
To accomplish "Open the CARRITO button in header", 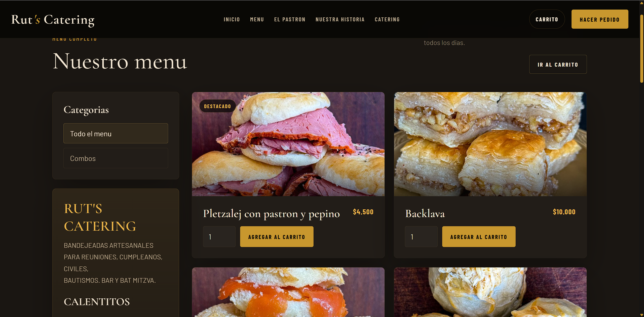I will tap(547, 19).
